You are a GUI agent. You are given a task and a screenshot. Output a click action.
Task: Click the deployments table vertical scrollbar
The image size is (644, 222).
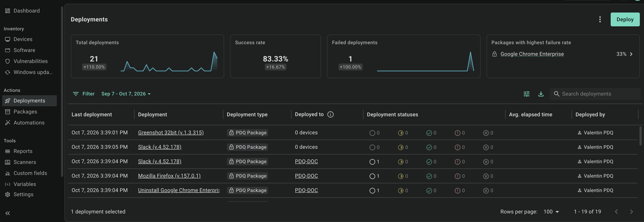(640, 136)
